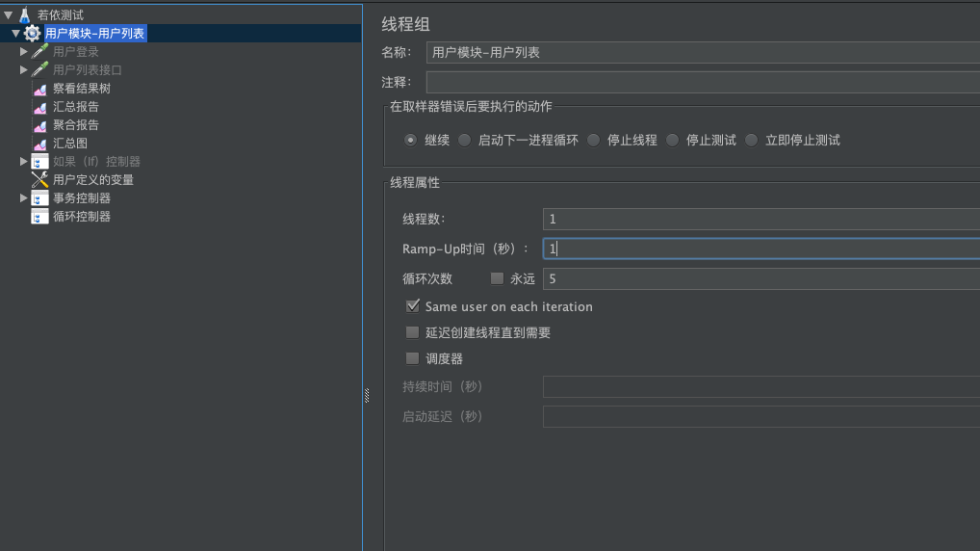This screenshot has width=980, height=551.
Task: Open 聚合报告 listener
Action: [x=76, y=125]
